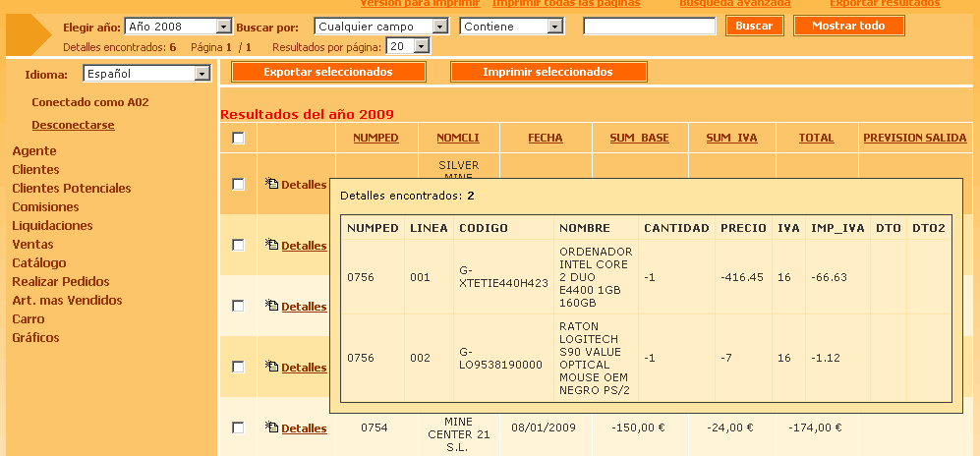The height and width of the screenshot is (456, 980).
Task: Expand the Idioma language dropdown
Action: click(x=146, y=74)
